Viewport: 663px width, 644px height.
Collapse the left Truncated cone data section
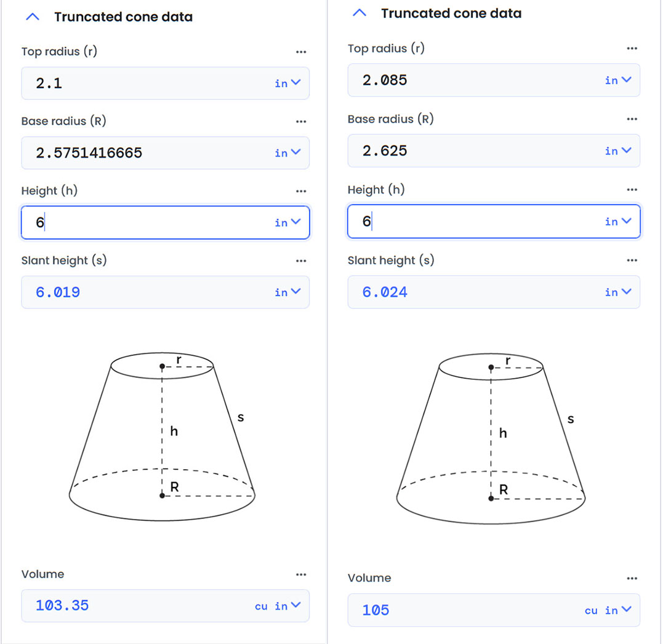tap(33, 17)
